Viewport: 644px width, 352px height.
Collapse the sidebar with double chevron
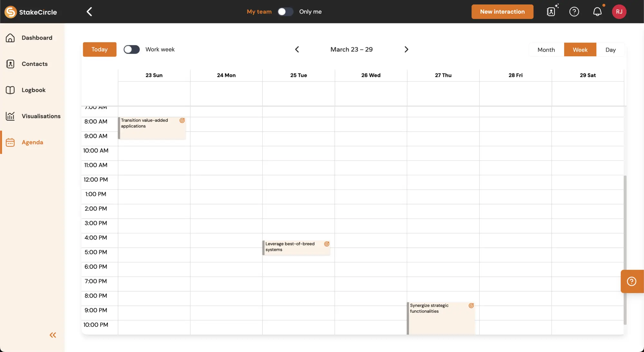coord(53,335)
